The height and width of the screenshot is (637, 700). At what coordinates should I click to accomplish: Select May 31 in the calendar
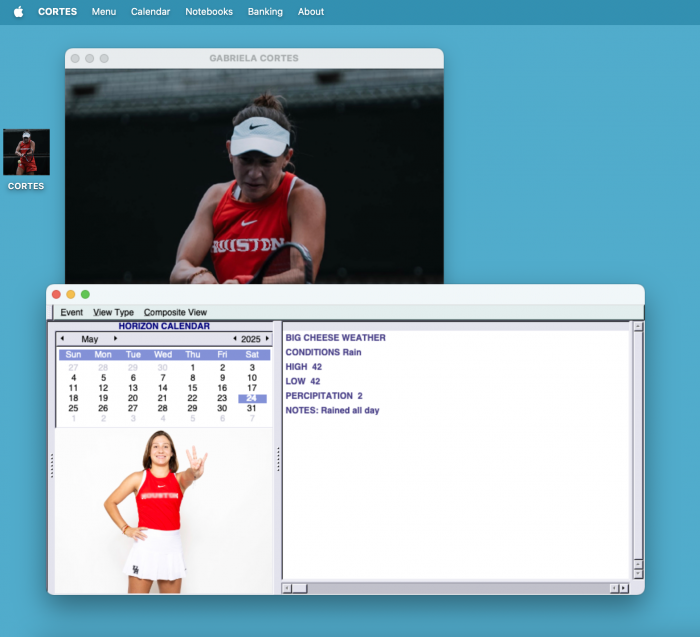click(x=252, y=408)
